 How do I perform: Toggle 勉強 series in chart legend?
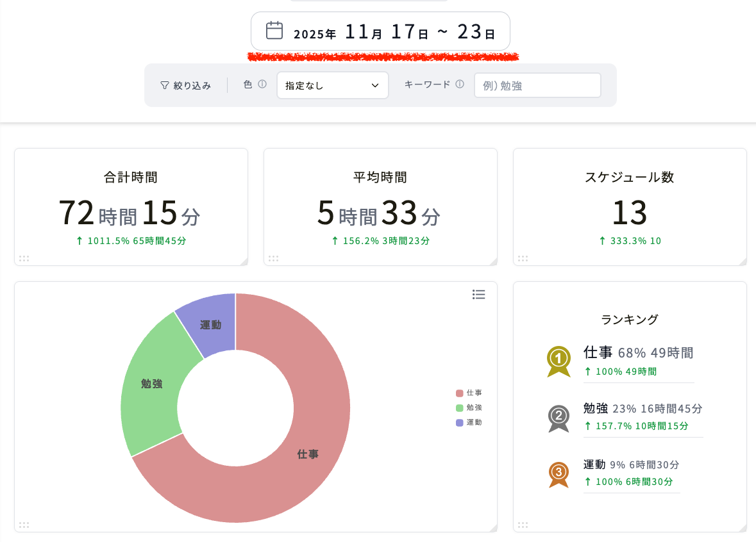469,407
